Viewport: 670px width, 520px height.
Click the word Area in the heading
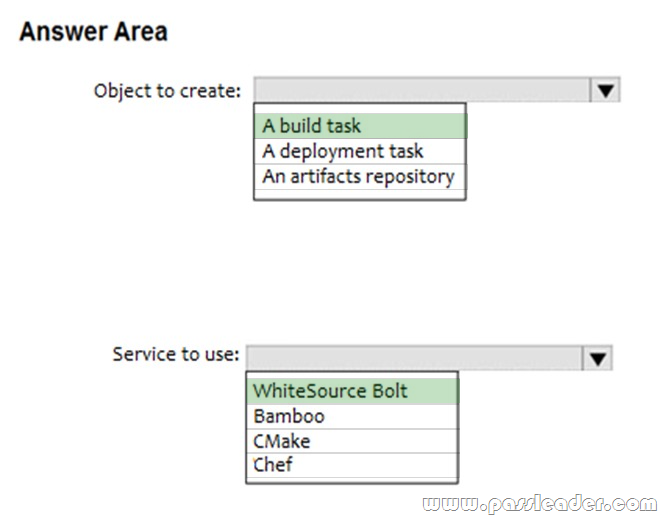(140, 31)
